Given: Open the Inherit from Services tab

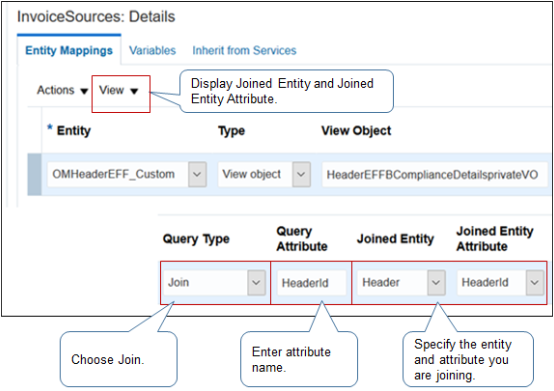Looking at the screenshot, I should click(x=244, y=51).
